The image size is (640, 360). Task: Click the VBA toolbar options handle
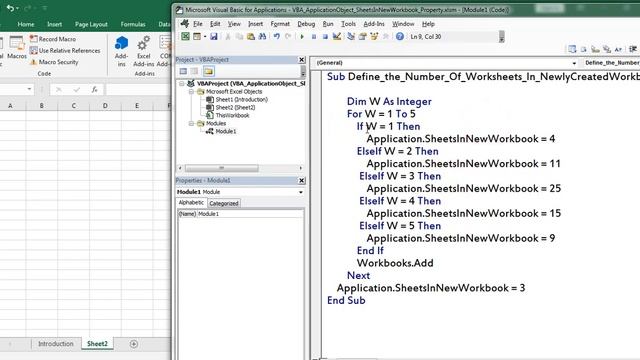tap(502, 37)
